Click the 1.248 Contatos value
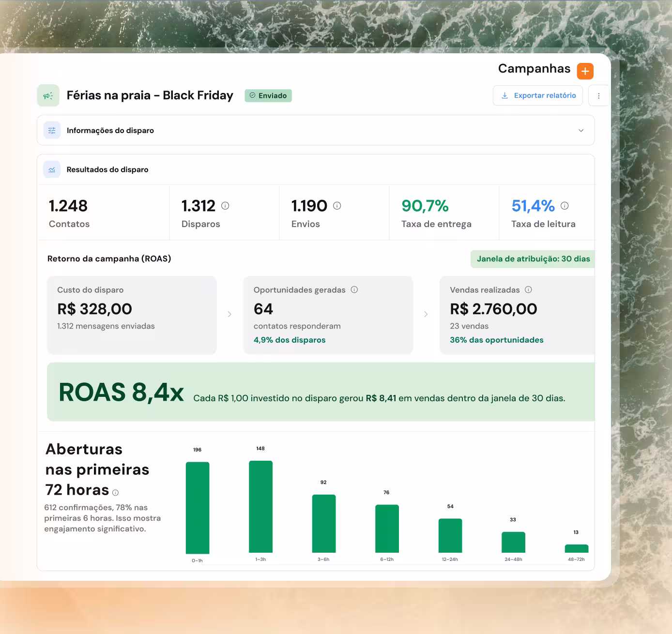Viewport: 672px width, 634px height. coord(68,206)
